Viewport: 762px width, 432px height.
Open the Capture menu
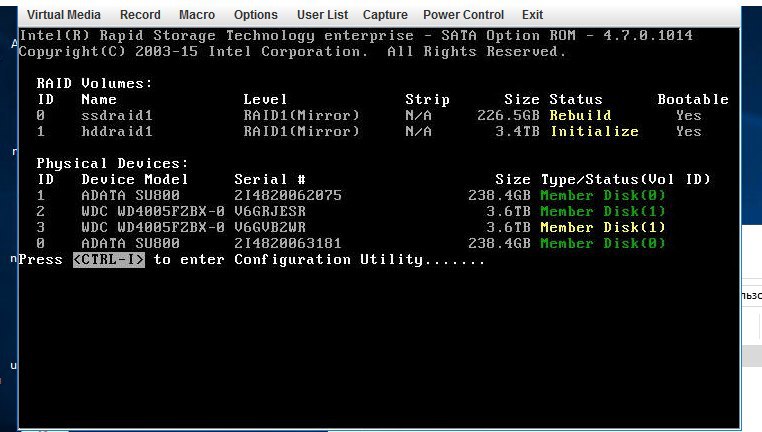[x=385, y=15]
